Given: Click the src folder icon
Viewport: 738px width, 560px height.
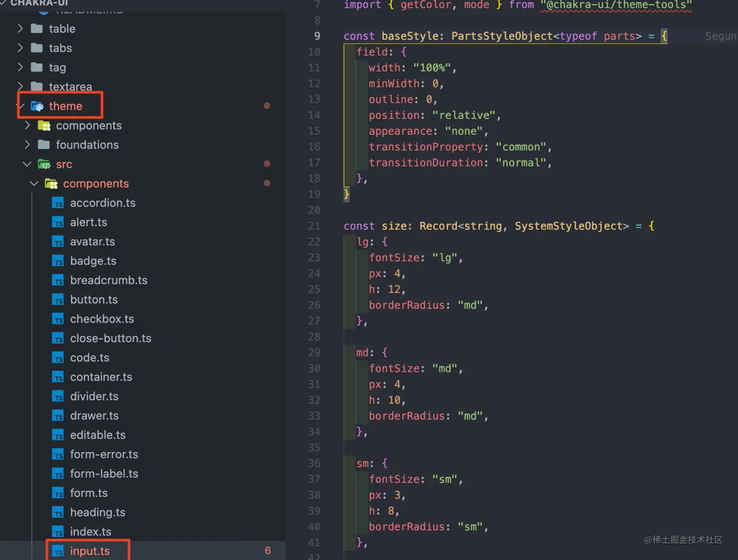Looking at the screenshot, I should tap(44, 164).
